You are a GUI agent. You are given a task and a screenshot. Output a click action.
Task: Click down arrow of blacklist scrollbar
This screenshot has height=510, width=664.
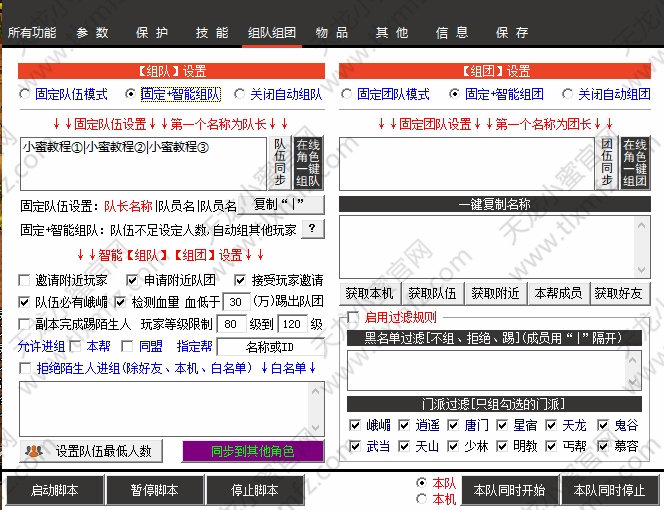tap(632, 382)
